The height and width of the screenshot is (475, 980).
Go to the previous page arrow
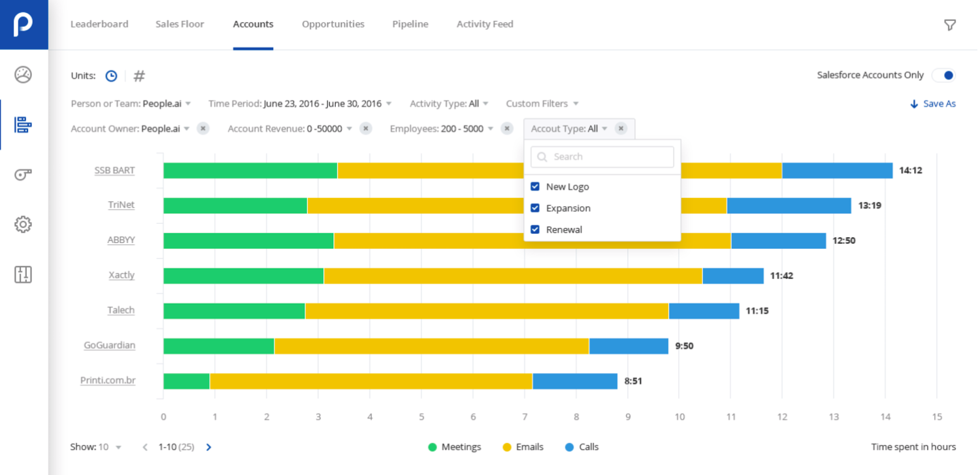pos(145,448)
